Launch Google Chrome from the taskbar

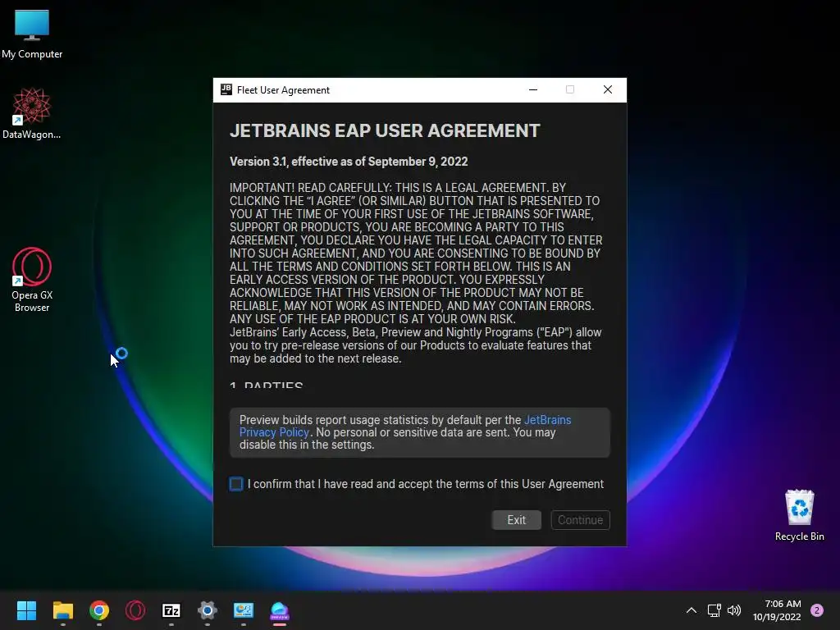click(x=99, y=610)
